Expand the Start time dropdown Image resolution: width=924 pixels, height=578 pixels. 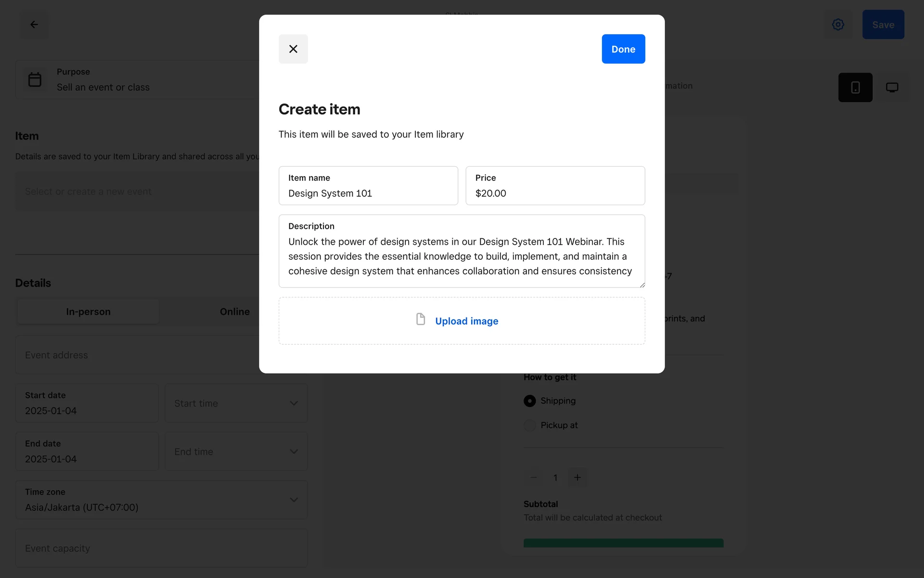(x=236, y=403)
